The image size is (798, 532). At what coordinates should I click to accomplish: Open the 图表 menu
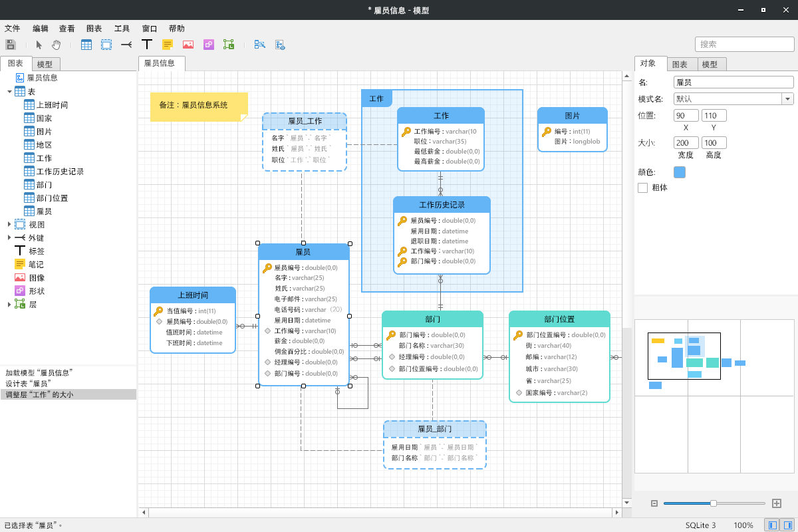pos(94,29)
